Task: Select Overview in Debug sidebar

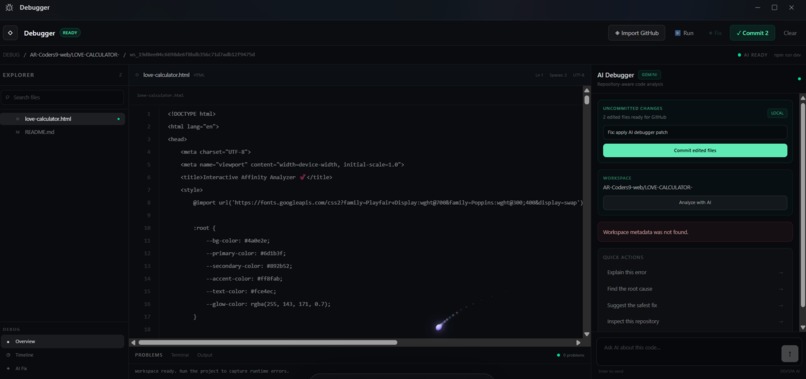Action: pyautogui.click(x=62, y=341)
